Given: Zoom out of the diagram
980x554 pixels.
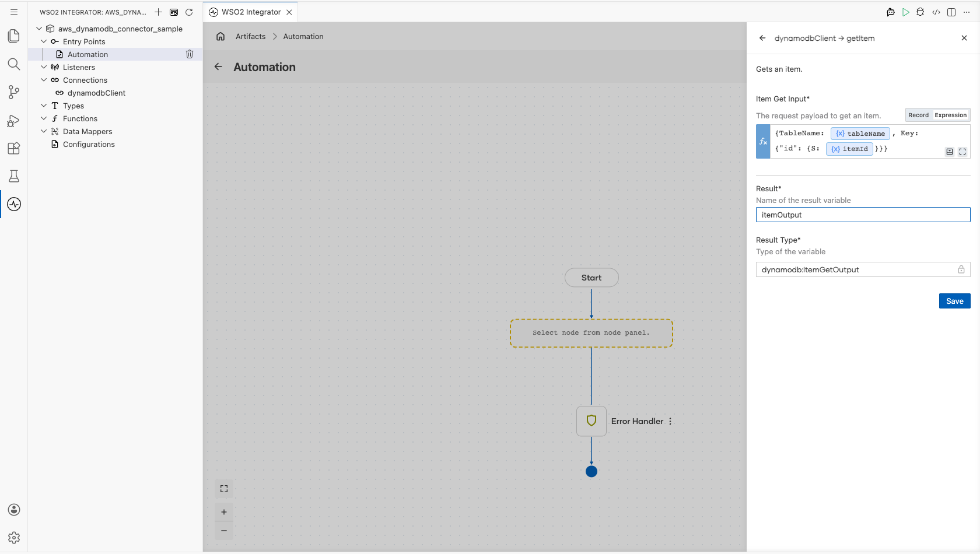Looking at the screenshot, I should click(x=224, y=531).
